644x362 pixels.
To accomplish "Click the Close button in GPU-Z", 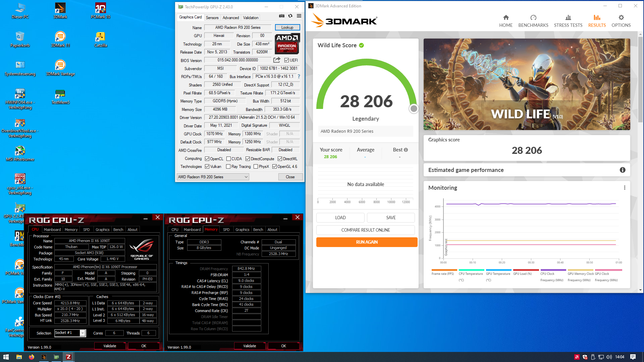I will 290,177.
